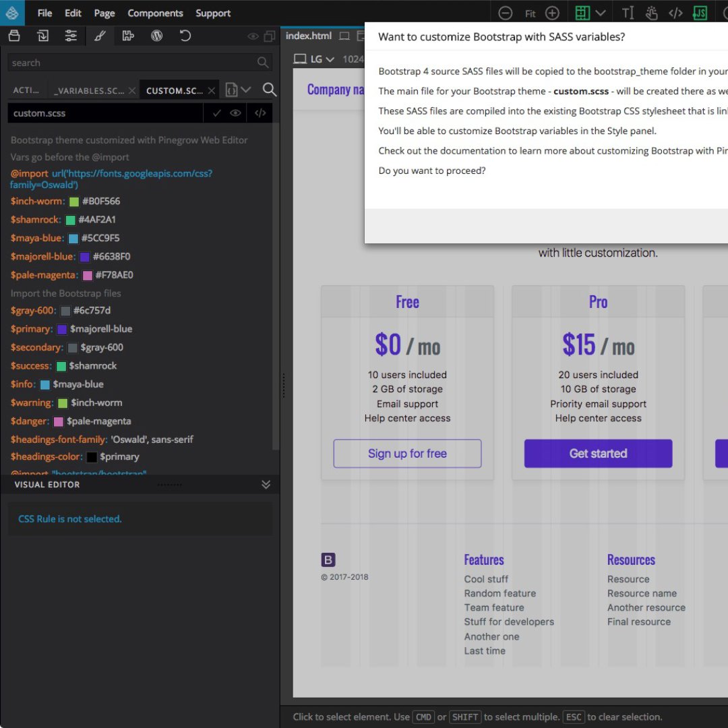Click the overlapping windows icon in panel header

click(x=270, y=36)
